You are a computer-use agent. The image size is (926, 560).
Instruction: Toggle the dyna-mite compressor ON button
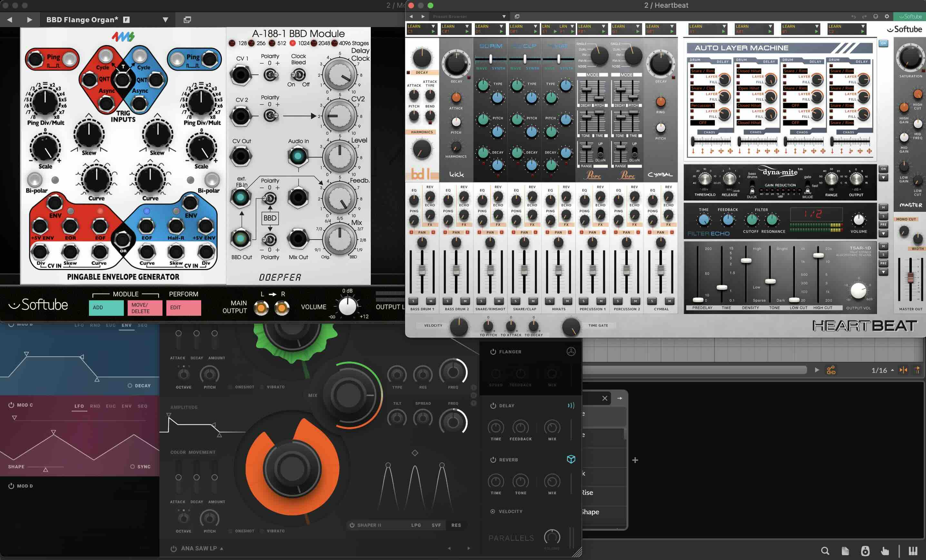coord(883,169)
